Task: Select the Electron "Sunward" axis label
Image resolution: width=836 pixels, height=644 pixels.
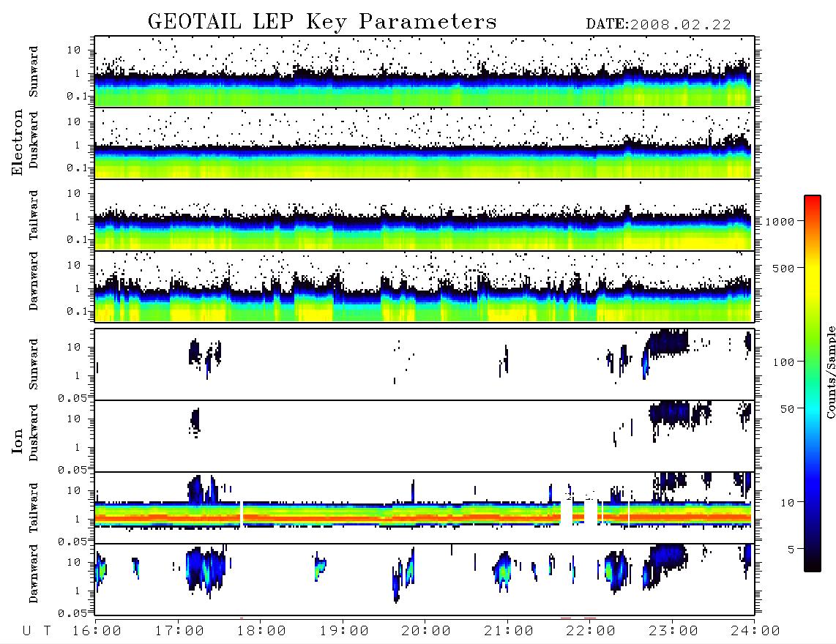Action: point(34,72)
